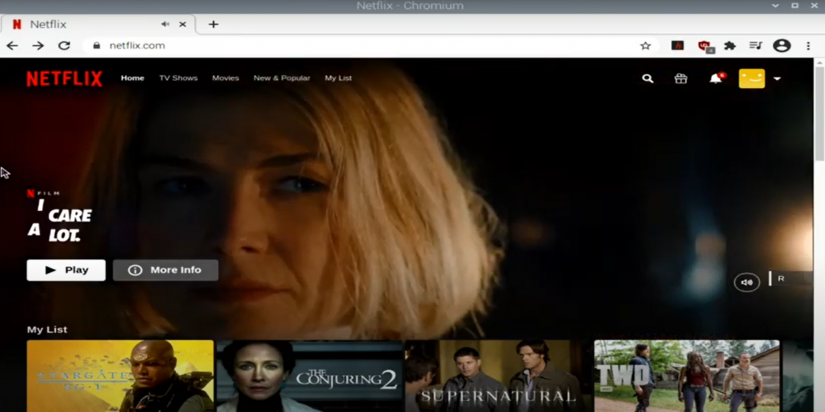Viewport: 825px width, 412px height.
Task: Open the notifications bell
Action: point(715,78)
